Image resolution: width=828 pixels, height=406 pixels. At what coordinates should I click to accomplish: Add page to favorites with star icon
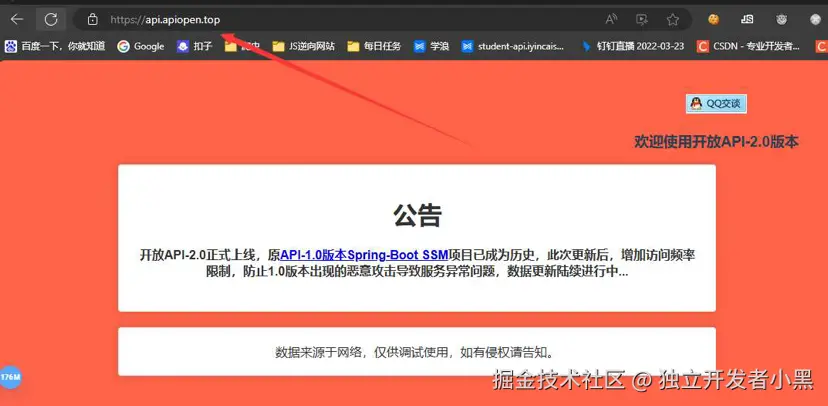tap(673, 19)
